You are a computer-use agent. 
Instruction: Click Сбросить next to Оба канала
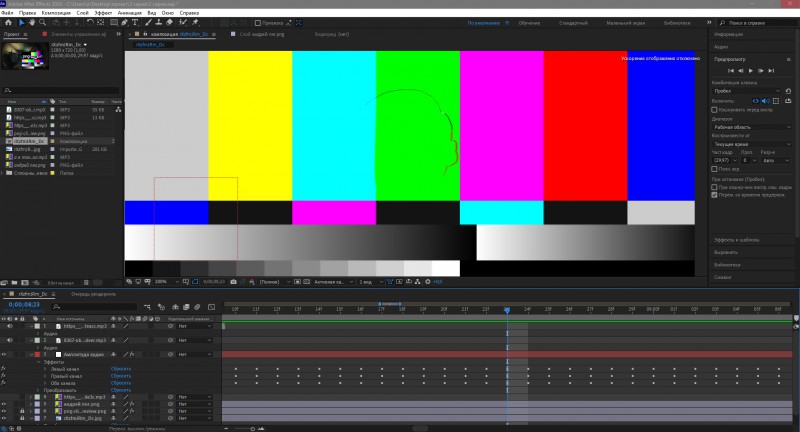121,383
